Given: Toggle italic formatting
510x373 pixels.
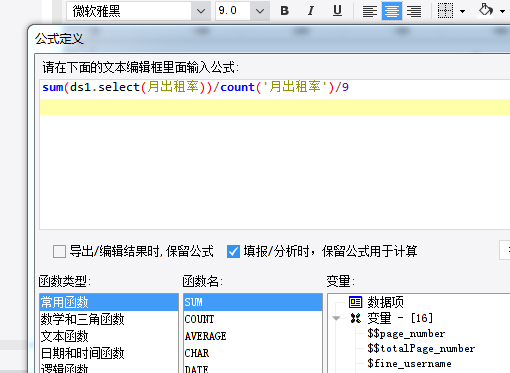Looking at the screenshot, I should tap(311, 11).
